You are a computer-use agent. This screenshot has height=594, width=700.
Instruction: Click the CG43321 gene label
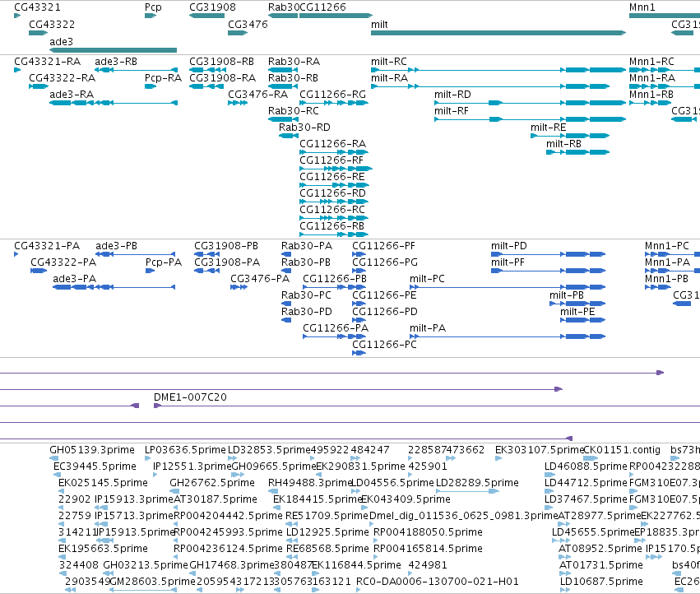click(37, 7)
